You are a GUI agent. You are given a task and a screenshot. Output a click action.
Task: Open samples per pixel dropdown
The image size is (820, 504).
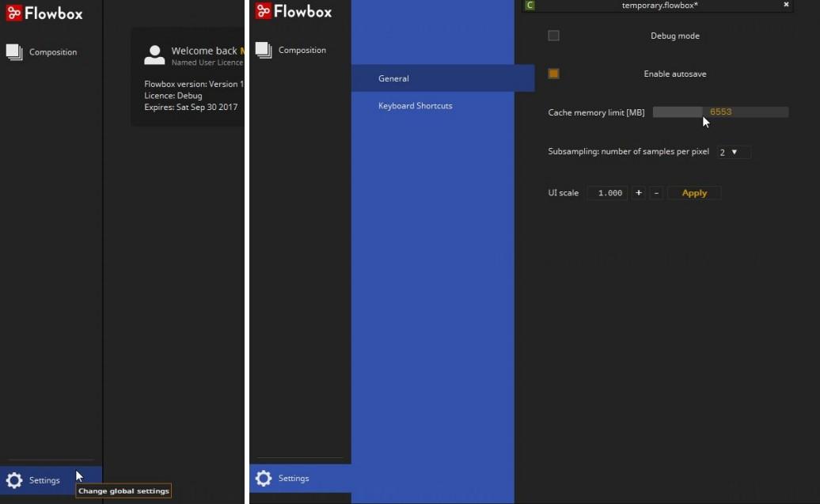pos(733,152)
